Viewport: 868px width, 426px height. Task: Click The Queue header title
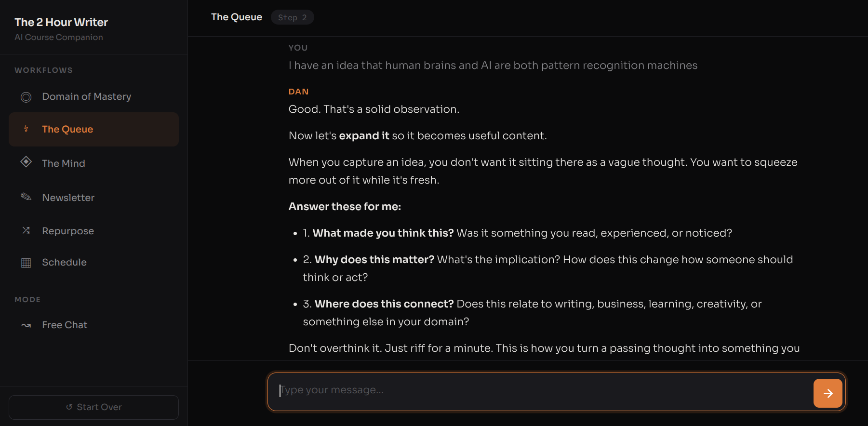pos(236,17)
